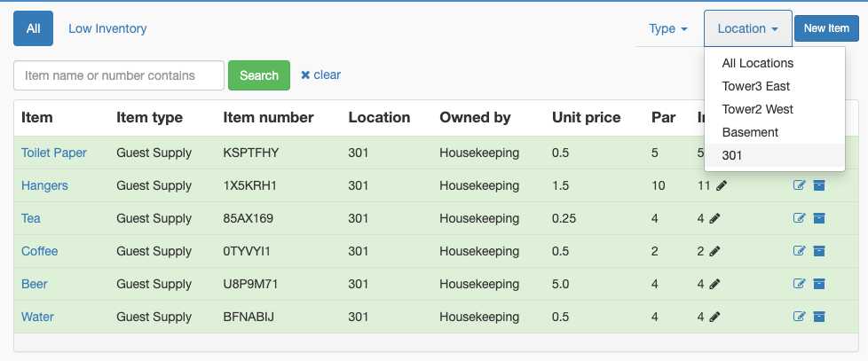Click pencil icon in the Beer row
The height and width of the screenshot is (361, 868).
click(x=715, y=284)
